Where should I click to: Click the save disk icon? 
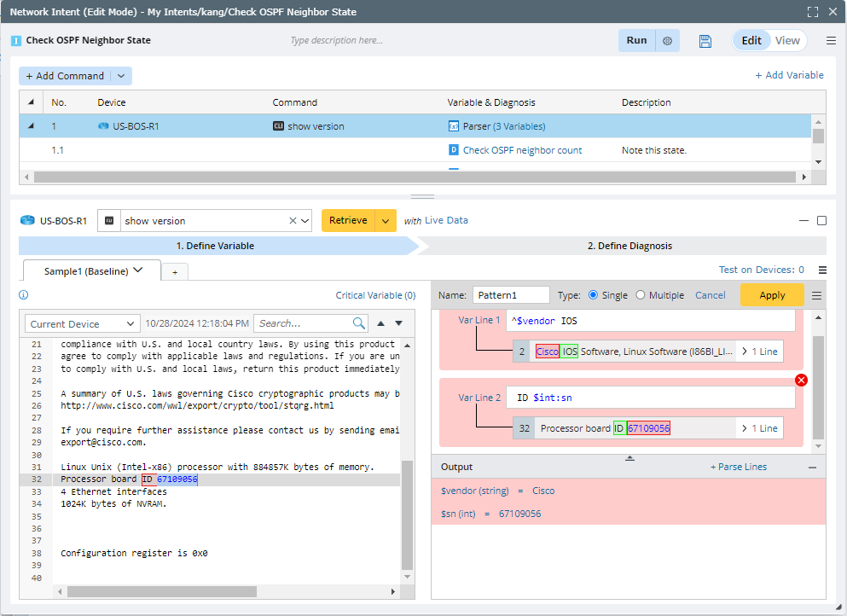click(x=705, y=41)
